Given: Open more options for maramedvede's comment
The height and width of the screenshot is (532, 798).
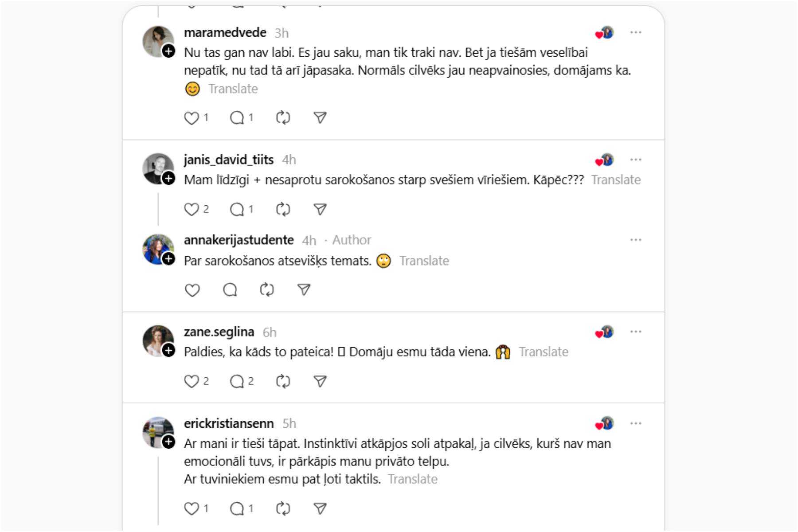Looking at the screenshot, I should click(636, 32).
